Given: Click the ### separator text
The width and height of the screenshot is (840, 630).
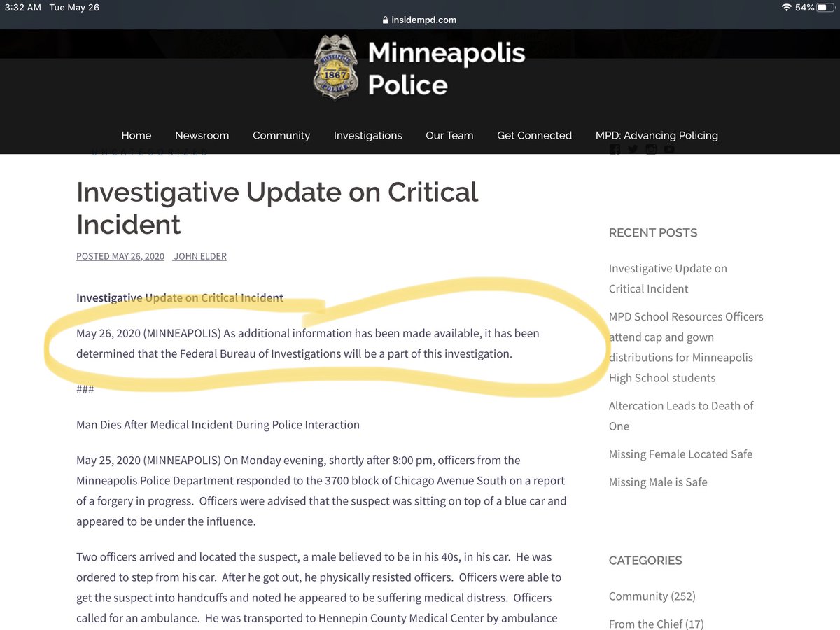Looking at the screenshot, I should click(85, 389).
